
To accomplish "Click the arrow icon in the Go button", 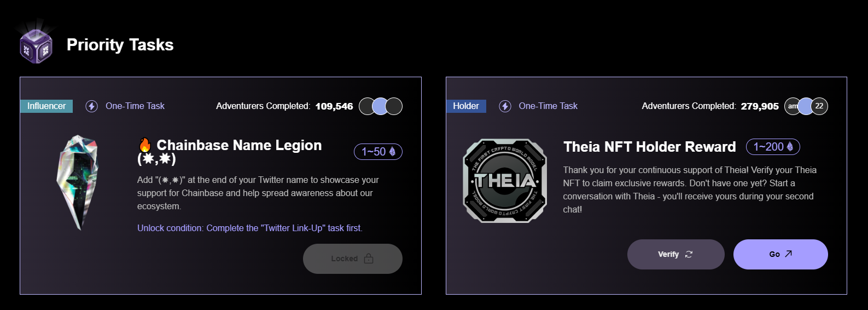I will [x=788, y=254].
